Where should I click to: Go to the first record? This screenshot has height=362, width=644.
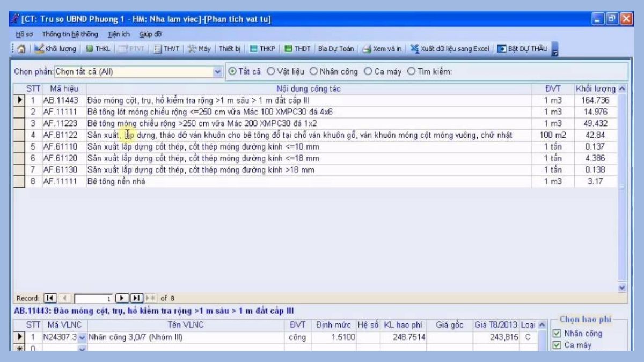click(x=50, y=298)
